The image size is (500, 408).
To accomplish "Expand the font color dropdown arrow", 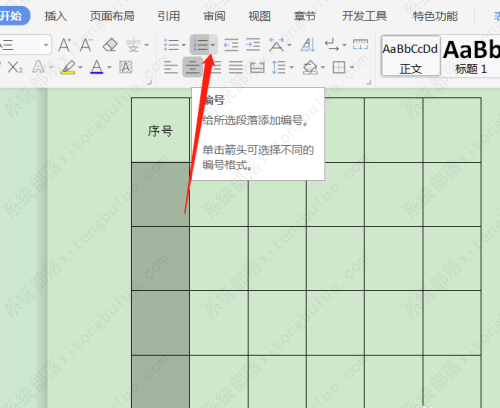I will [x=109, y=67].
